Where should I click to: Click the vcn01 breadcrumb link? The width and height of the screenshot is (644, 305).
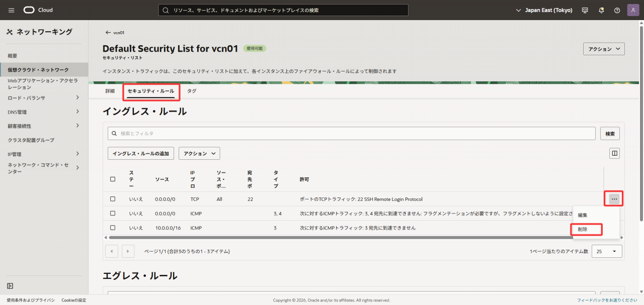[119, 33]
